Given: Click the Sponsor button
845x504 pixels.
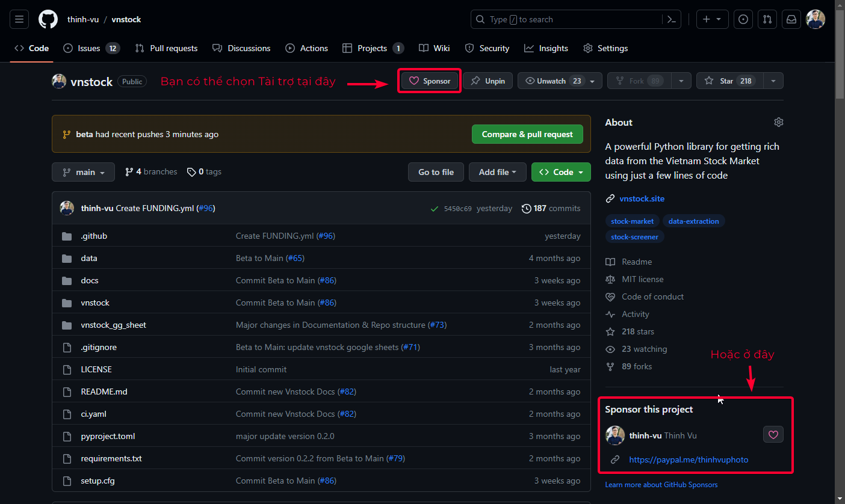Looking at the screenshot, I should (430, 81).
